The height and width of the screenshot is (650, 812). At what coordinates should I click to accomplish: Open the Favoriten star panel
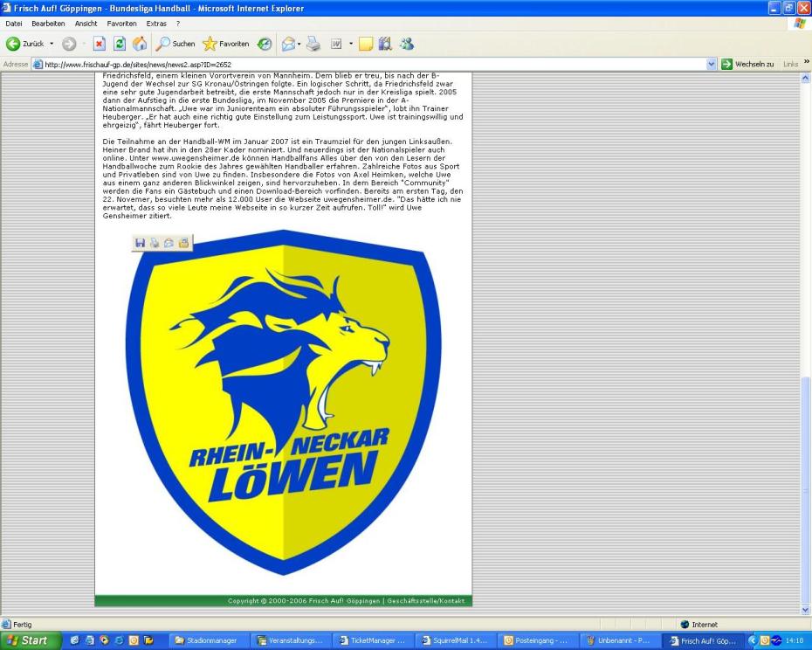click(226, 44)
